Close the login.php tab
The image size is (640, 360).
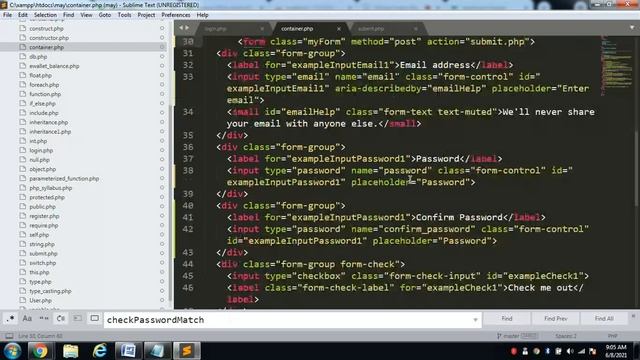(x=262, y=29)
